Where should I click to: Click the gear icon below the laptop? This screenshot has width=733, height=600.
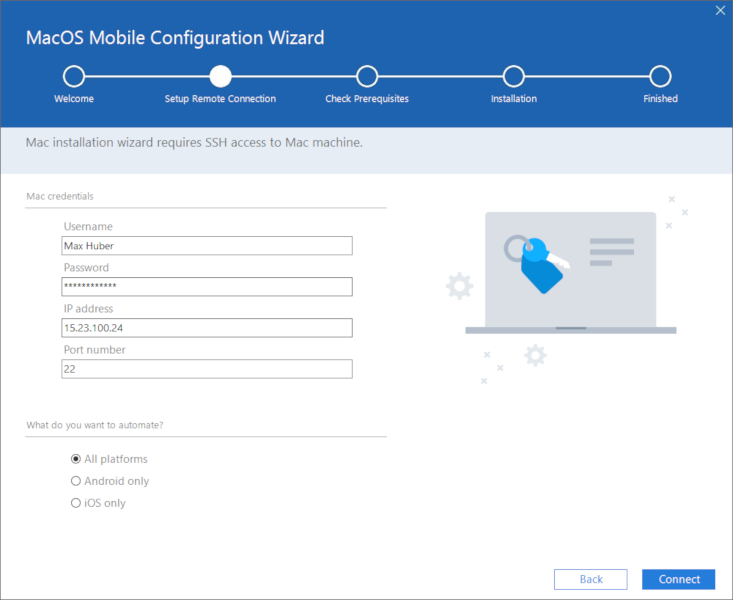pos(535,355)
